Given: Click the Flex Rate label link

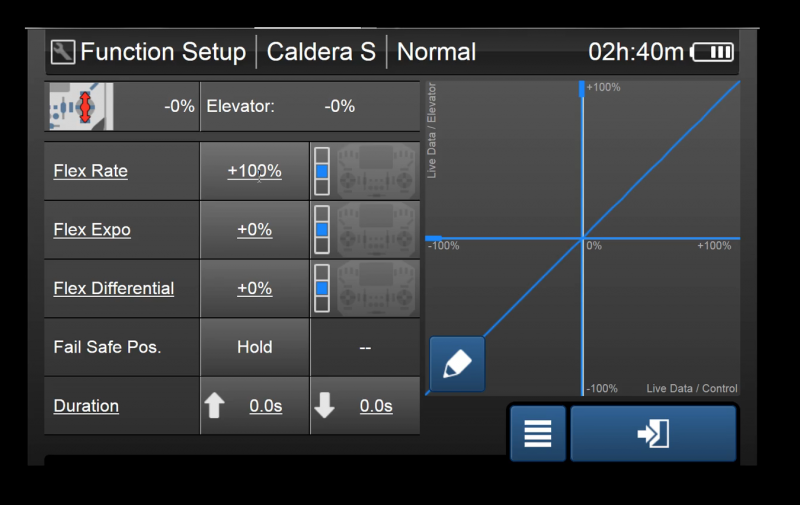Looking at the screenshot, I should tap(91, 171).
